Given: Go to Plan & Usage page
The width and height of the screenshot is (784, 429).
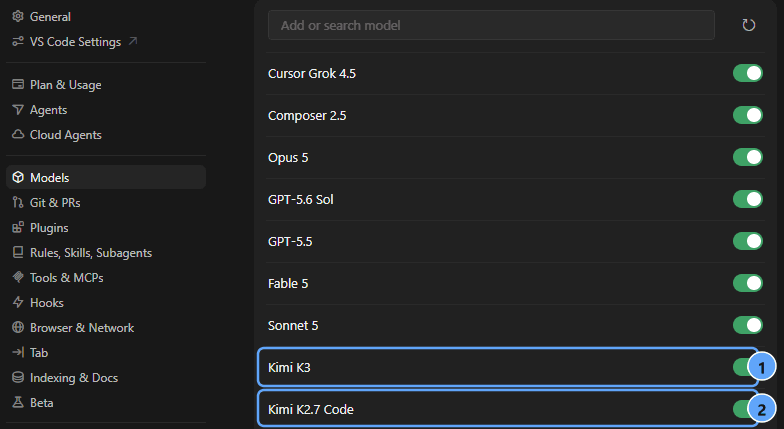Looking at the screenshot, I should [106, 84].
